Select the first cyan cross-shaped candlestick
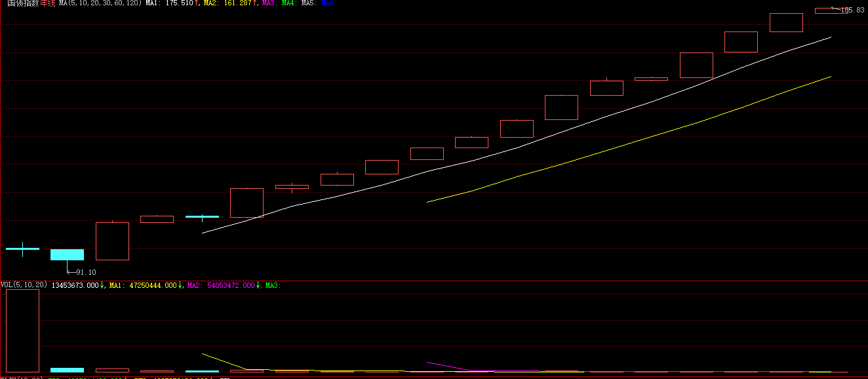 [22, 249]
